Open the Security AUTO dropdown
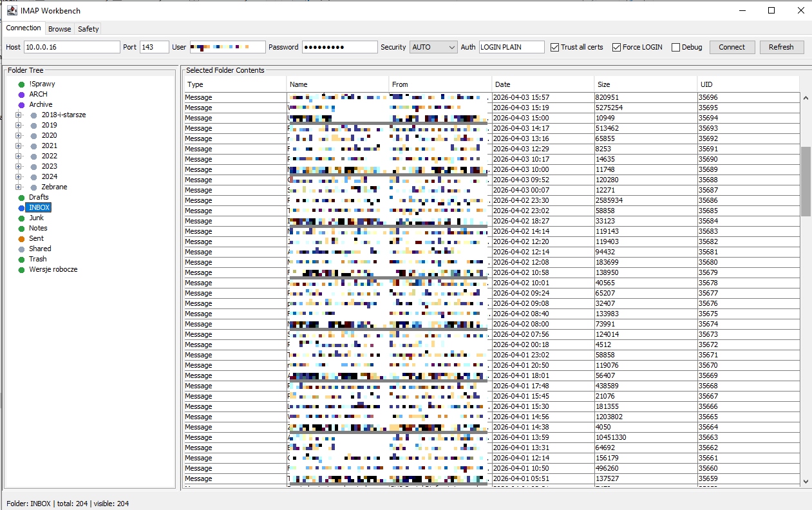The width and height of the screenshot is (812, 510). pos(433,47)
